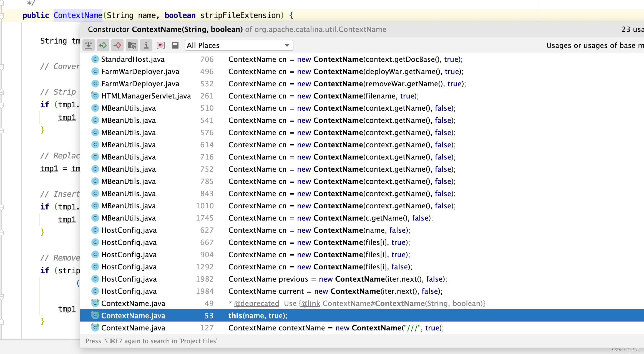The height and width of the screenshot is (354, 644).
Task: Select MBeanUtils.java file name at line 541
Action: 129,120
